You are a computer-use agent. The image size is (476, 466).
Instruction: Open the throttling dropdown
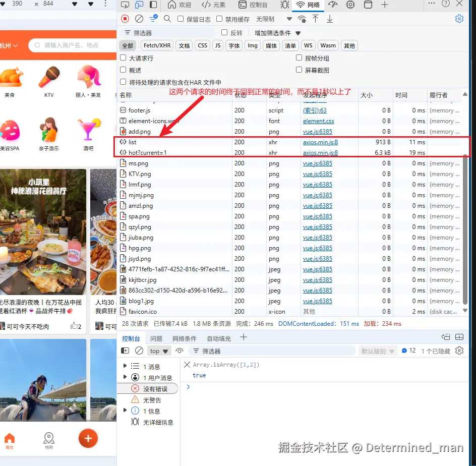tap(274, 19)
